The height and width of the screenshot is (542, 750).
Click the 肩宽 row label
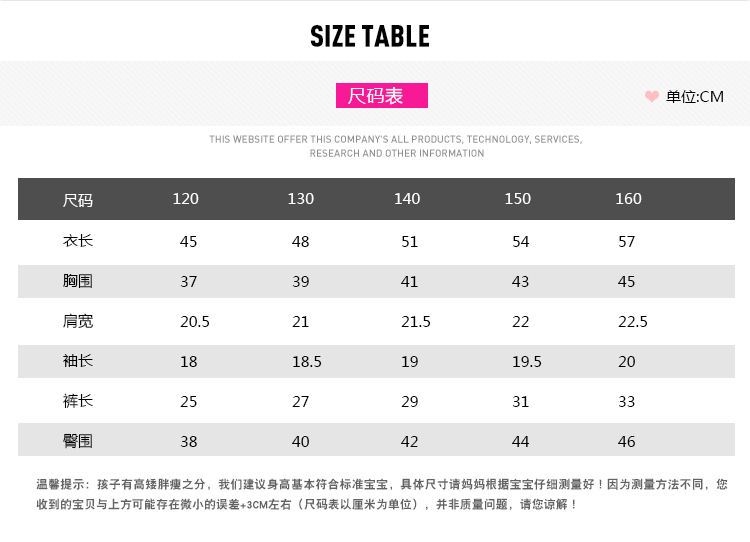tap(78, 321)
